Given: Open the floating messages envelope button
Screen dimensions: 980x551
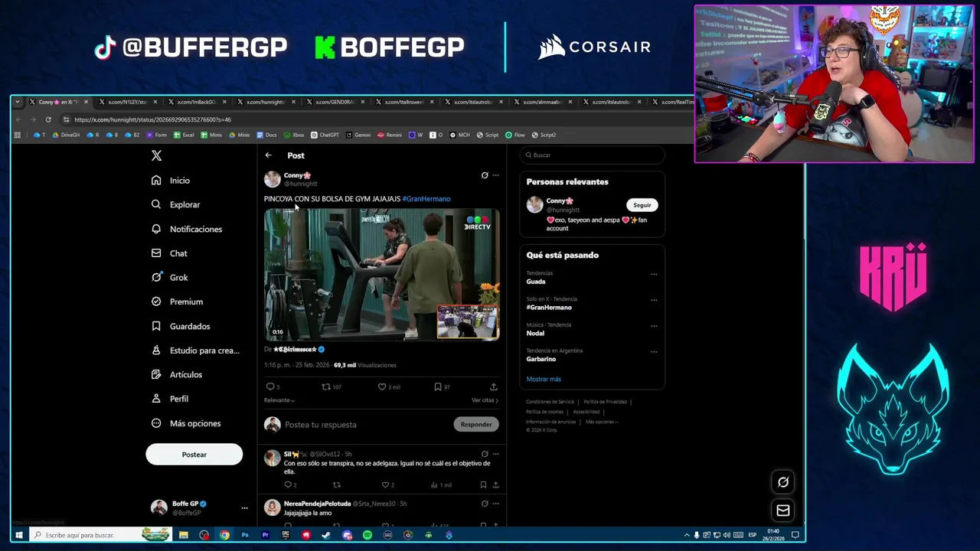Looking at the screenshot, I should (x=783, y=510).
